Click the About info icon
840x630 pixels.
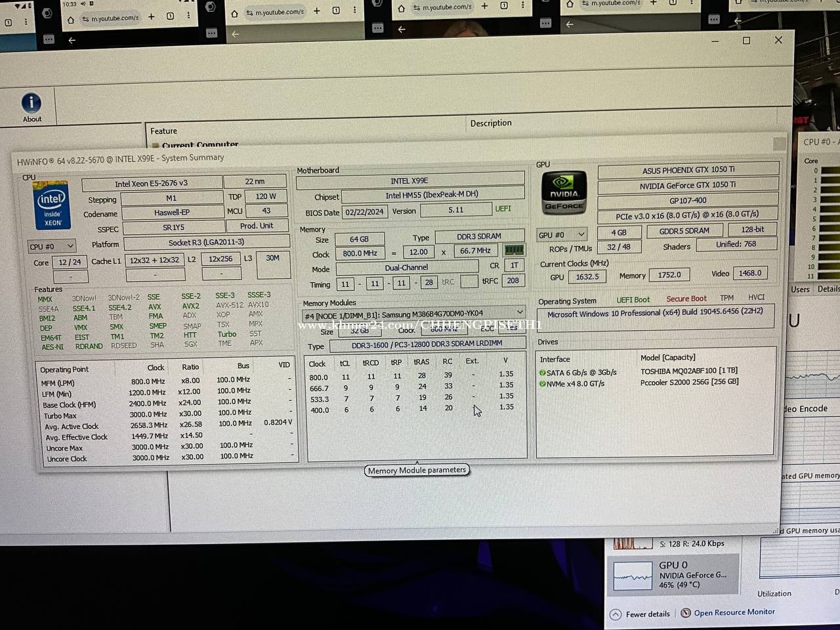pyautogui.click(x=31, y=104)
